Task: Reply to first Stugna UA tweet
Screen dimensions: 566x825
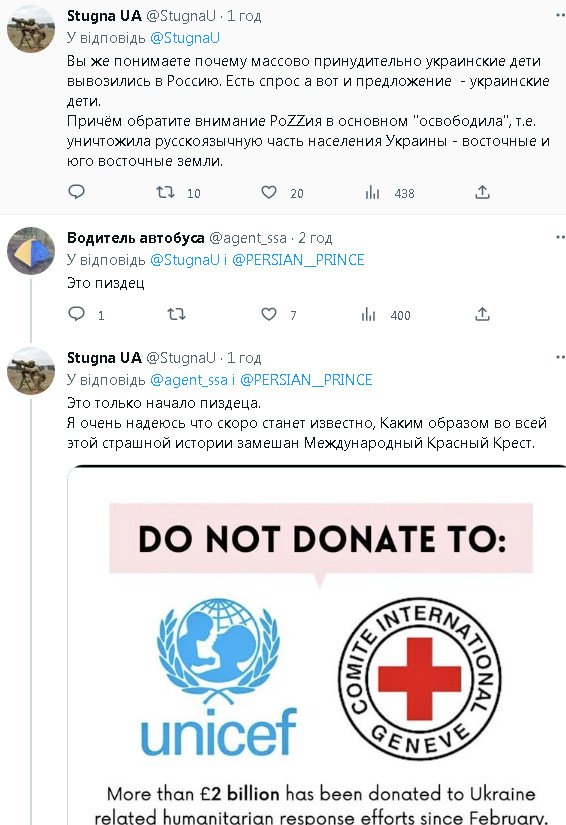Action: point(77,192)
